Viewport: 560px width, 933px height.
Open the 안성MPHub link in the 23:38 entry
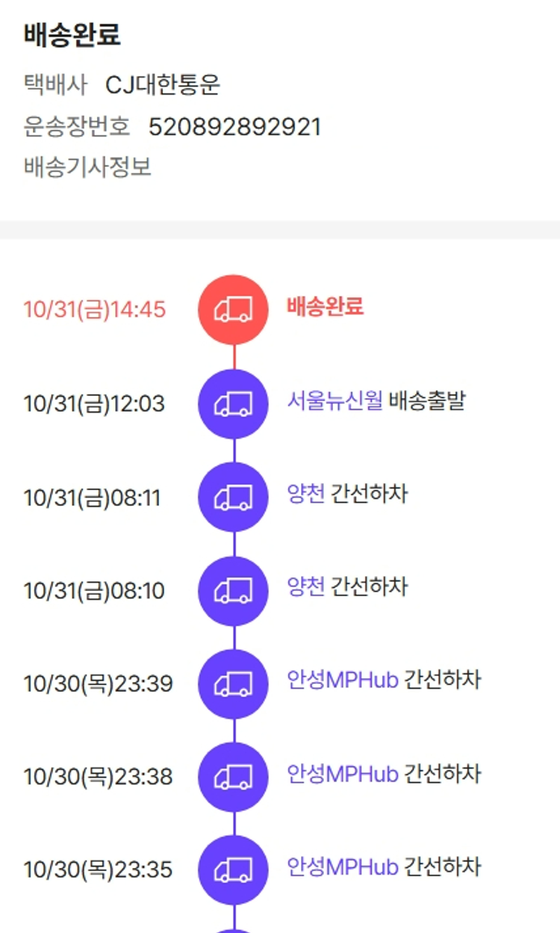pyautogui.click(x=343, y=774)
